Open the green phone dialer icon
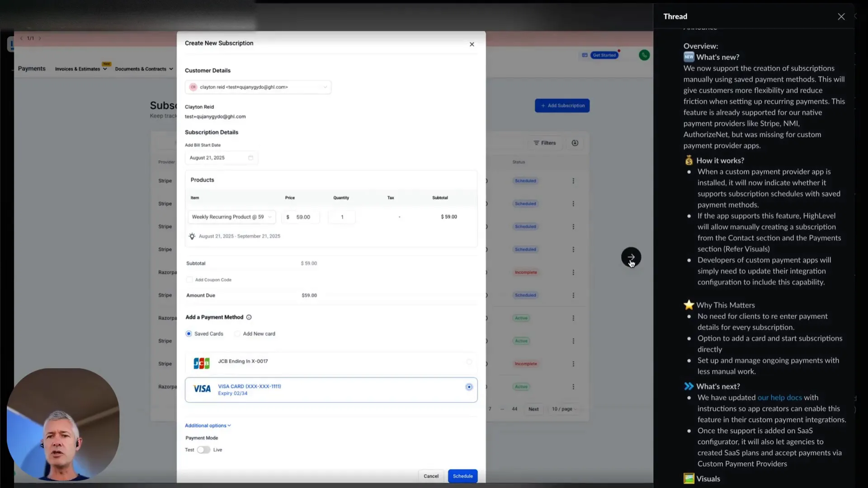868x488 pixels. [x=644, y=55]
